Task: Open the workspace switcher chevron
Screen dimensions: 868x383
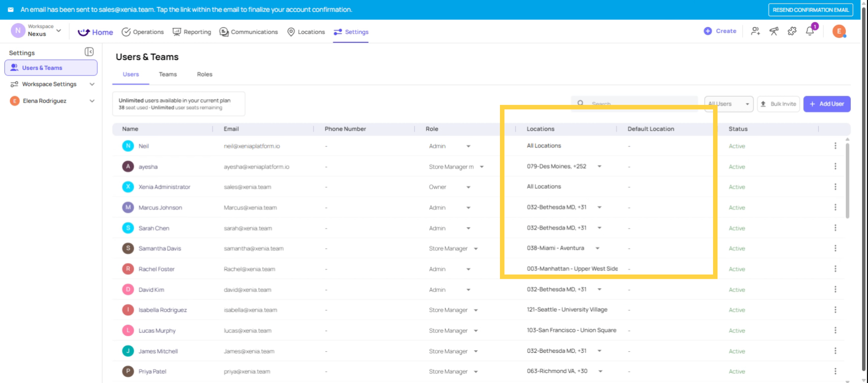Action: coord(59,31)
